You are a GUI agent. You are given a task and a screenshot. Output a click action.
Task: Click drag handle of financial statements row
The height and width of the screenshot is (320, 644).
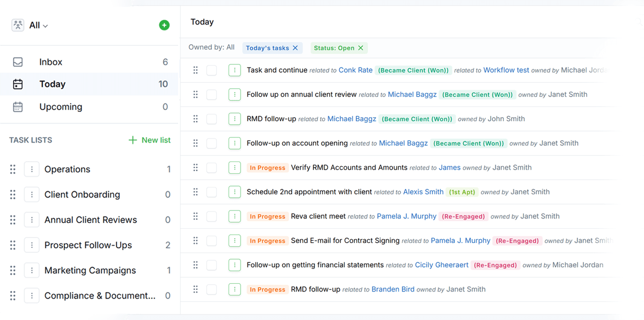(x=195, y=265)
